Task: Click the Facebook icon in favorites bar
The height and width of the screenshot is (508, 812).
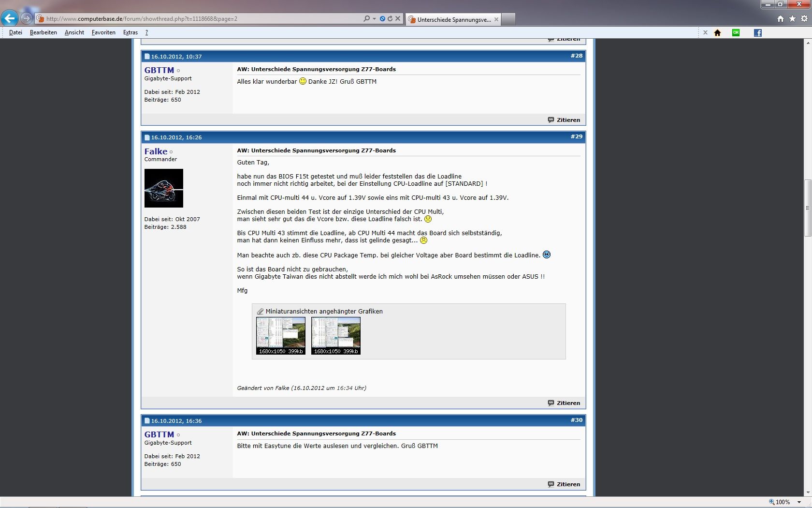Action: coord(758,32)
